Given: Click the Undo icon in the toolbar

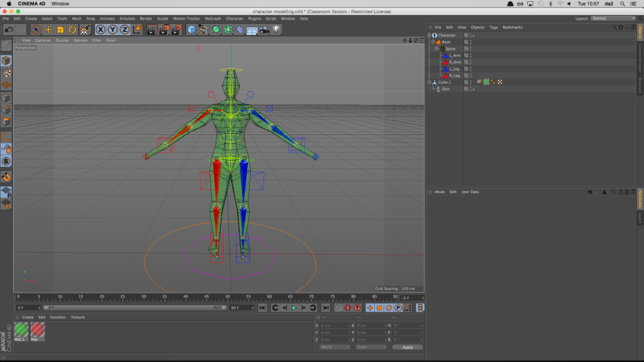Looking at the screenshot, I should [9, 29].
